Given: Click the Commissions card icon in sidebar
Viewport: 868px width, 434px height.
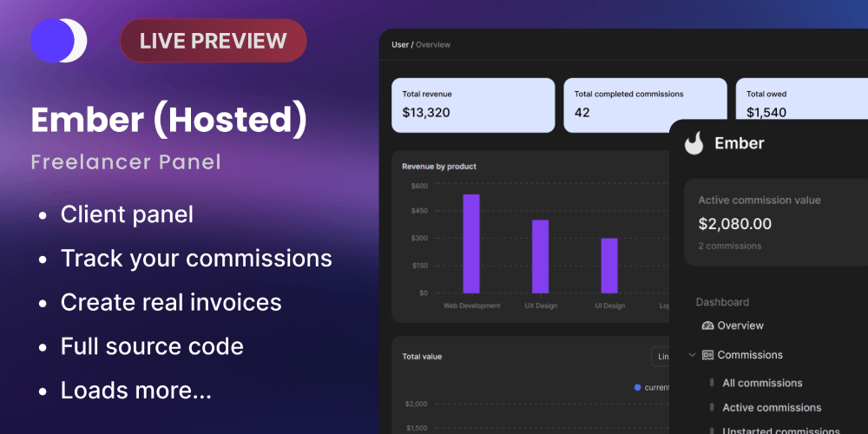Looking at the screenshot, I should point(707,355).
